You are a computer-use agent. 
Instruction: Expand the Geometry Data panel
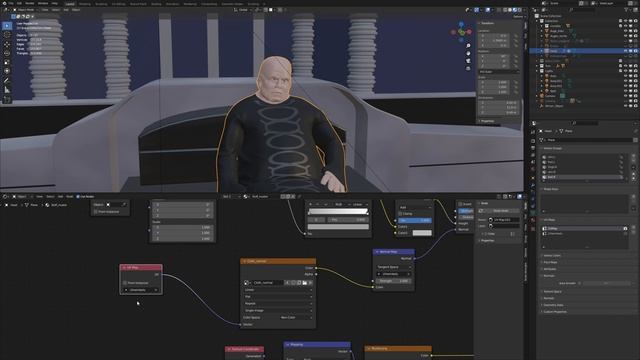553,305
